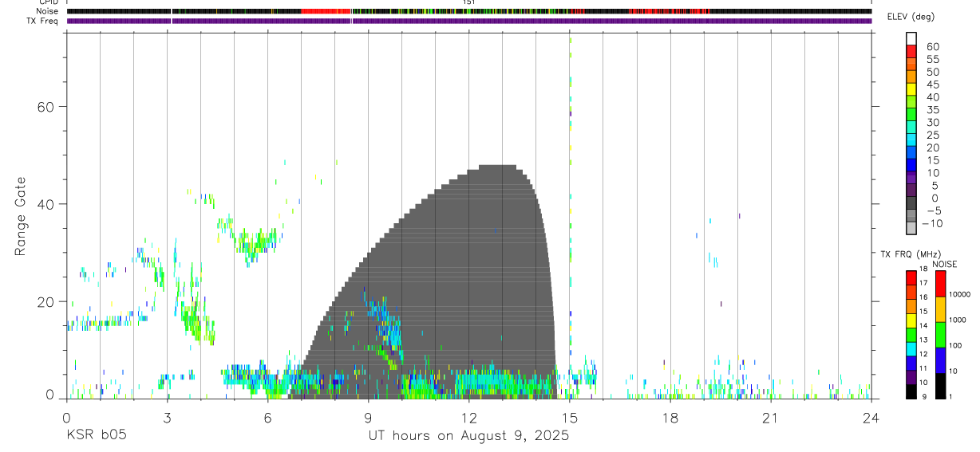Pick the orange swatch in the NOISE color bar

point(941,309)
